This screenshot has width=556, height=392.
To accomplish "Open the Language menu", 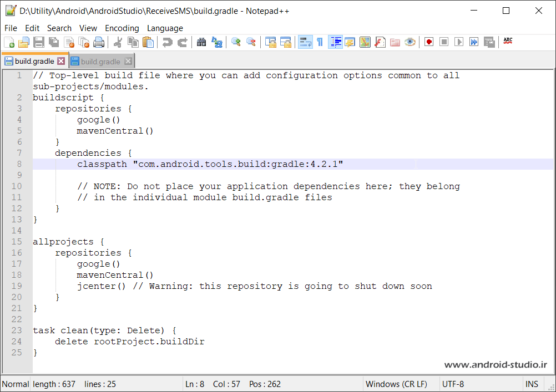I will coord(165,28).
